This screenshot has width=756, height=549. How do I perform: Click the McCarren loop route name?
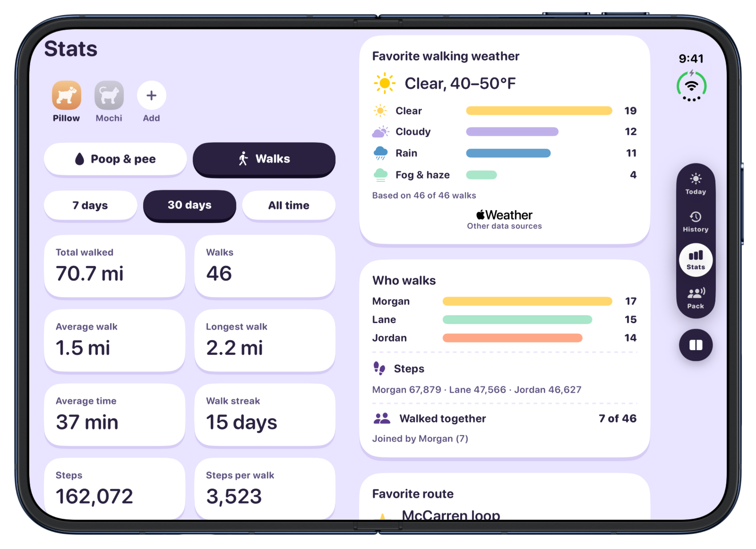click(451, 515)
